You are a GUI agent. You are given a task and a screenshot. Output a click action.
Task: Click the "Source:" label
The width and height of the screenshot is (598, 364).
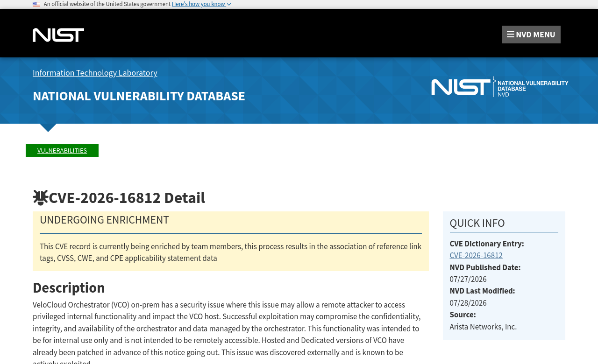click(x=463, y=315)
